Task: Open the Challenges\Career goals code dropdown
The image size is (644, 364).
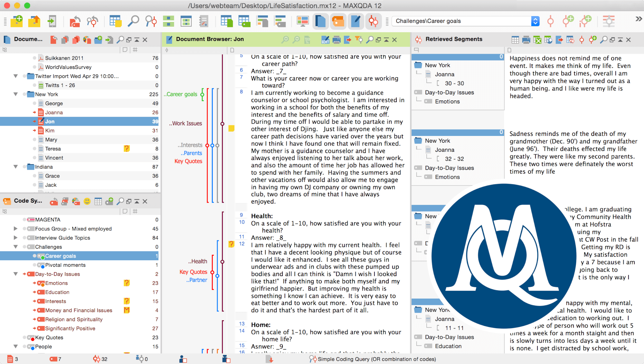Action: click(x=535, y=21)
